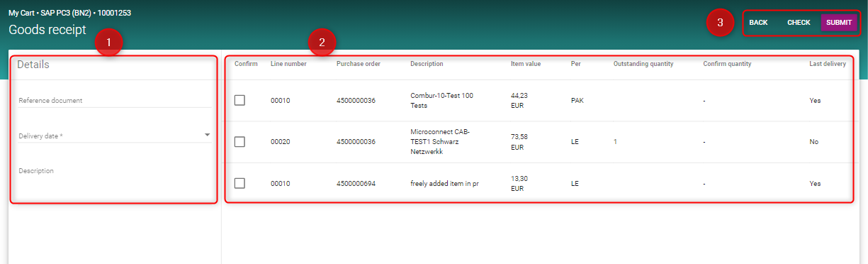Submit the goods receipt
The width and height of the screenshot is (868, 264).
[839, 23]
